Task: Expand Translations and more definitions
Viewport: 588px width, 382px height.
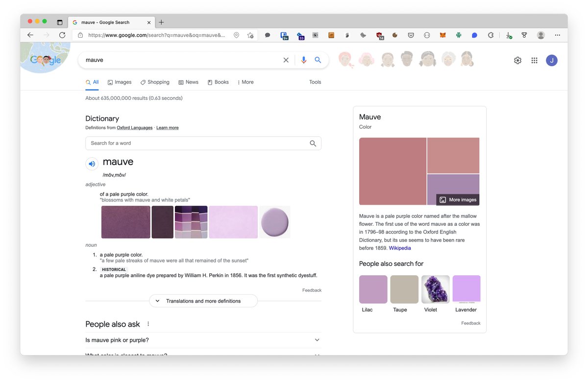Action: pos(203,301)
